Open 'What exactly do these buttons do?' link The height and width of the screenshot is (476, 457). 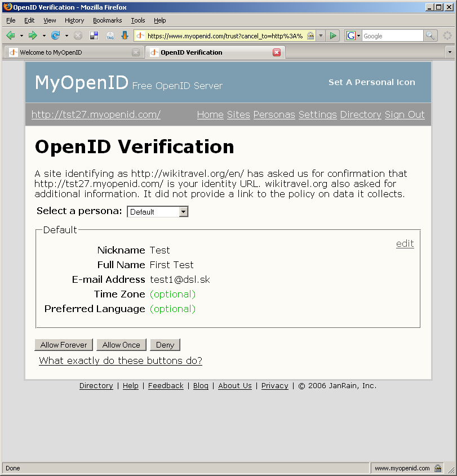coord(121,361)
